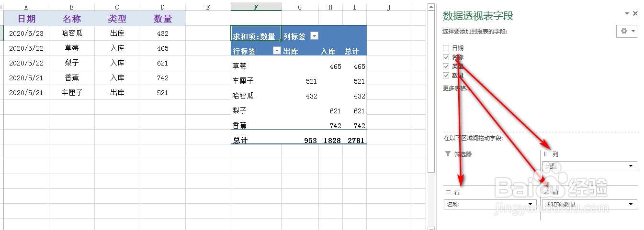Image resolution: width=644 pixels, height=230 pixels.
Task: Uncheck the 数量 field checkbox
Action: 446,76
